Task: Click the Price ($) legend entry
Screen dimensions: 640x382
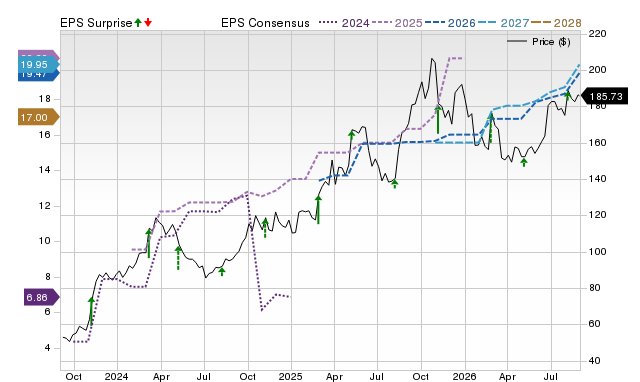Action: pyautogui.click(x=539, y=42)
